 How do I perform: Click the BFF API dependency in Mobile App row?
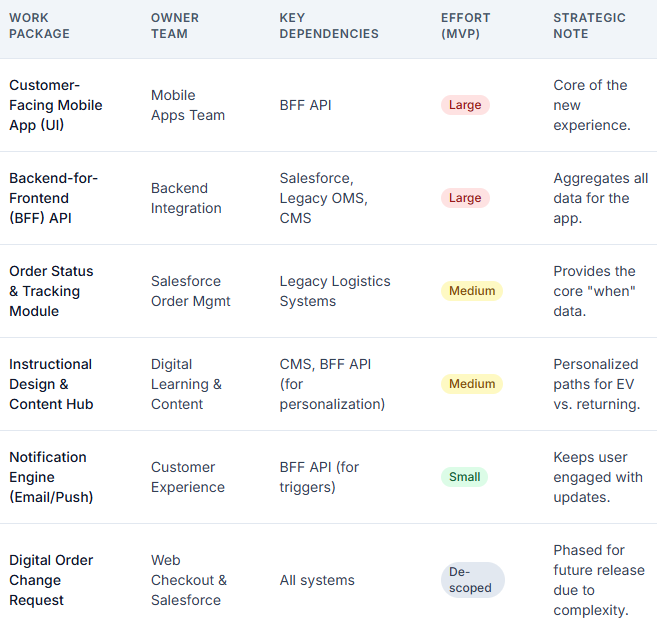pos(305,105)
